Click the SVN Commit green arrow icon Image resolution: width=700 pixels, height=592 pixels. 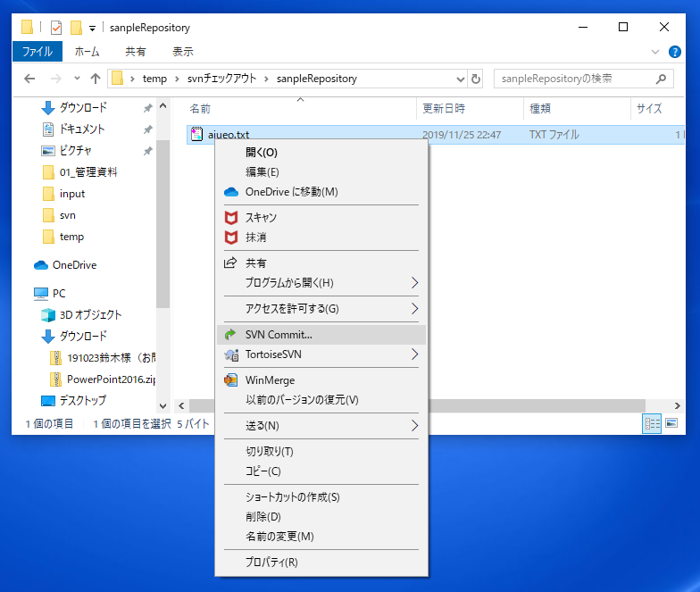pyautogui.click(x=230, y=334)
